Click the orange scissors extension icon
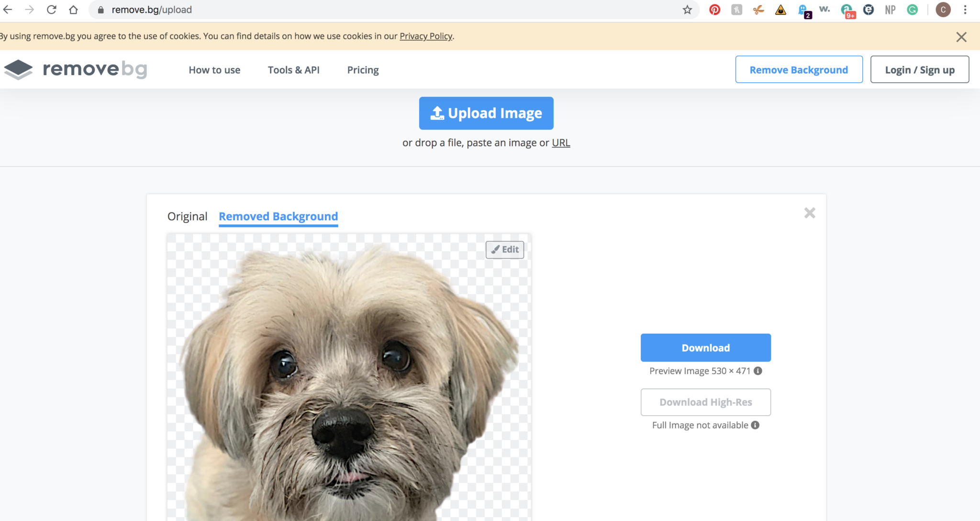Viewport: 980px width, 521px height. [x=758, y=10]
